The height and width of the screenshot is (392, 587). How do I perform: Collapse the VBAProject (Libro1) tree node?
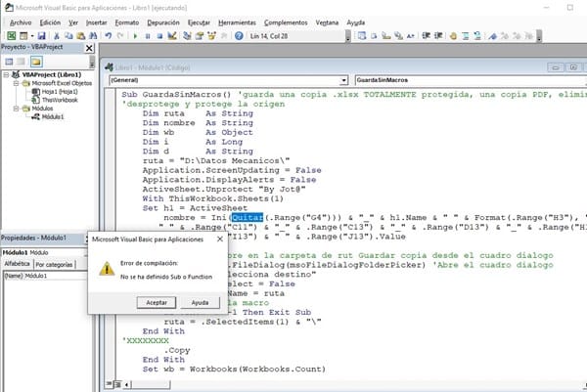(5, 74)
